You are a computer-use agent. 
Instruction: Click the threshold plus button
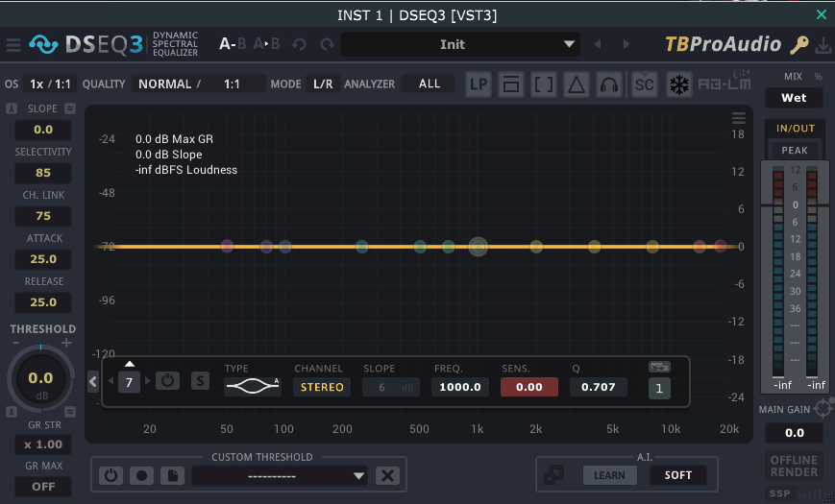point(66,343)
